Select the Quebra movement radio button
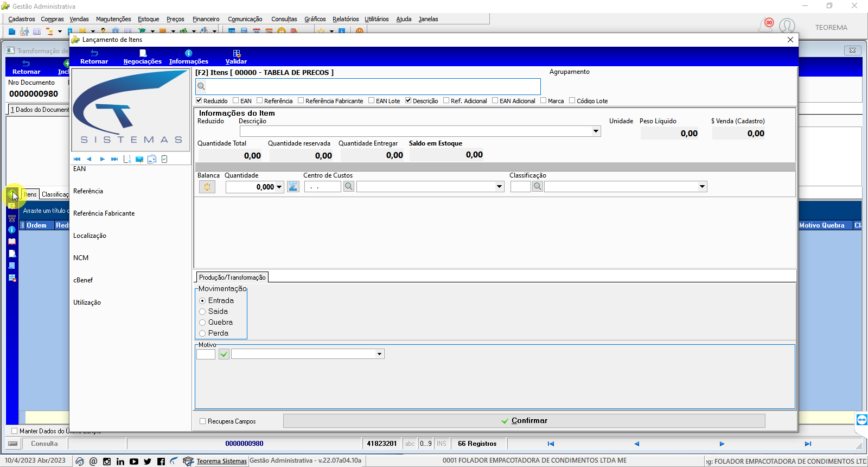The height and width of the screenshot is (467, 868). [x=202, y=323]
